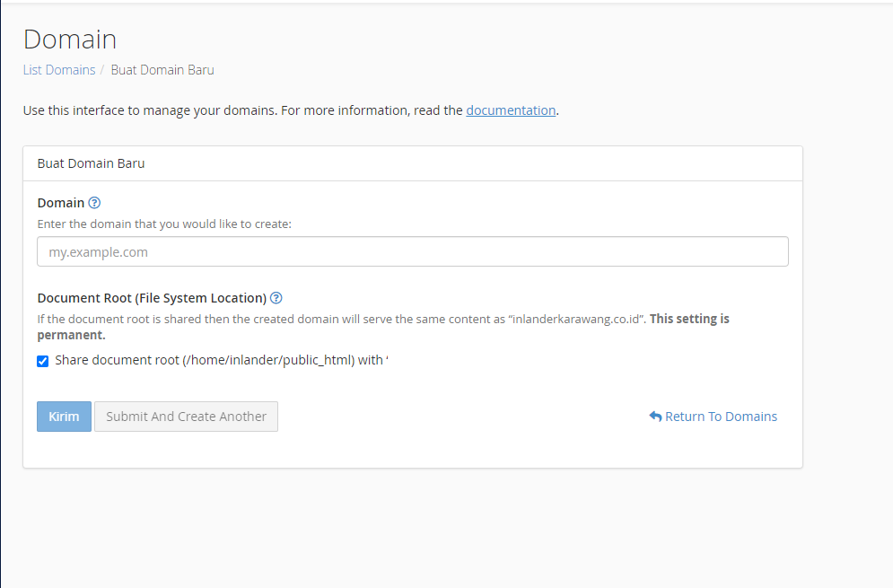Click the Domain page heading
The image size is (893, 588).
pyautogui.click(x=70, y=39)
